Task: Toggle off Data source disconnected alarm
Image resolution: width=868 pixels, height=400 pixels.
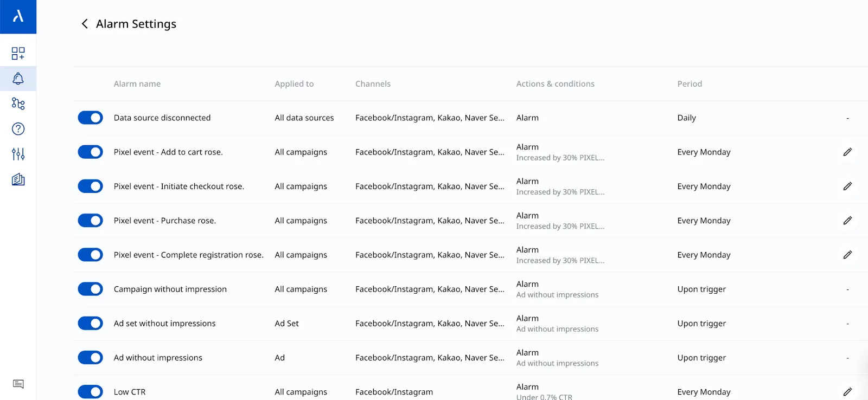Action: click(x=90, y=118)
